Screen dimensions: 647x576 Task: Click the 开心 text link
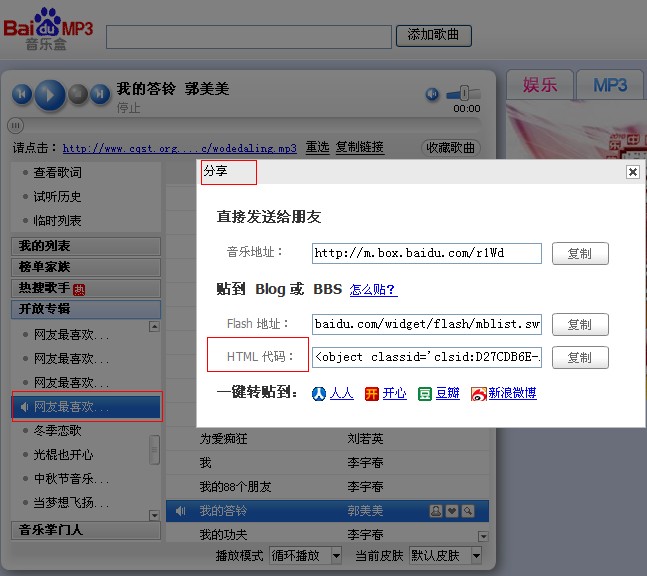pos(394,393)
